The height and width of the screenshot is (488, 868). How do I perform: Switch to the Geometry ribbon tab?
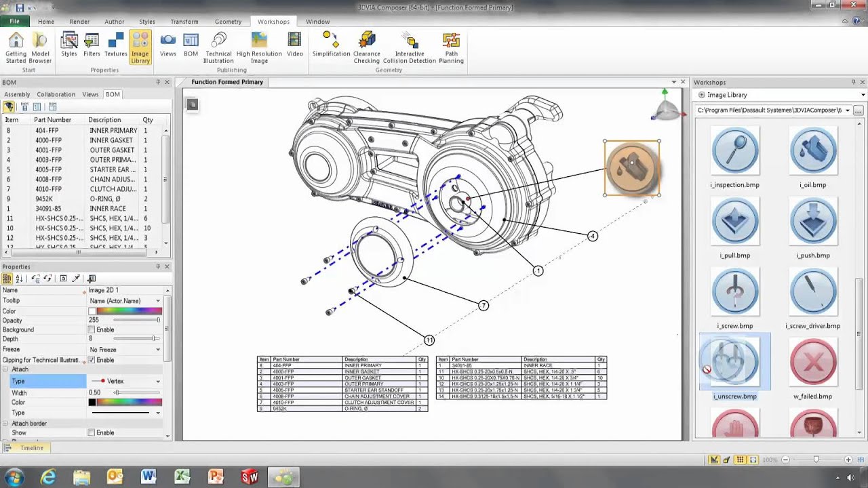pos(228,22)
